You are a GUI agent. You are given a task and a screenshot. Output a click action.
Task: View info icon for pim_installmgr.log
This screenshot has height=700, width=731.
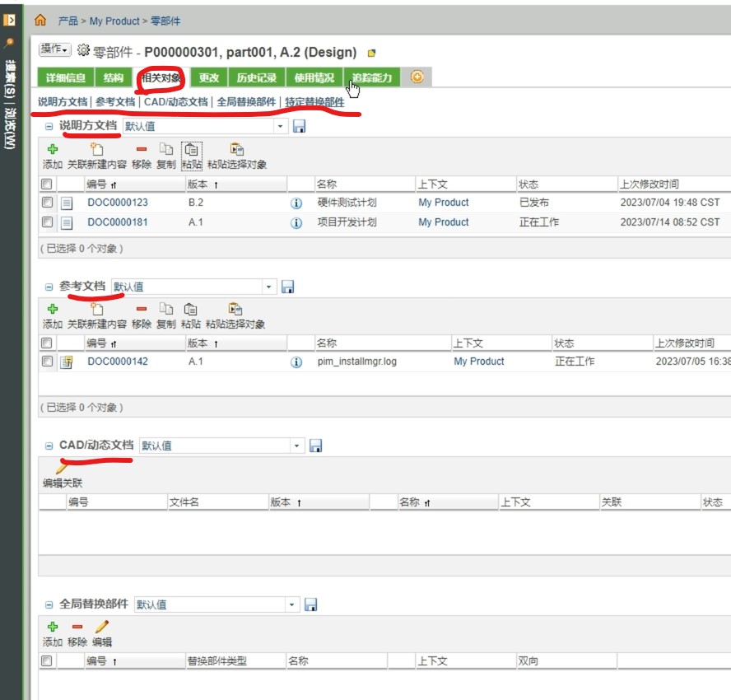tap(296, 362)
